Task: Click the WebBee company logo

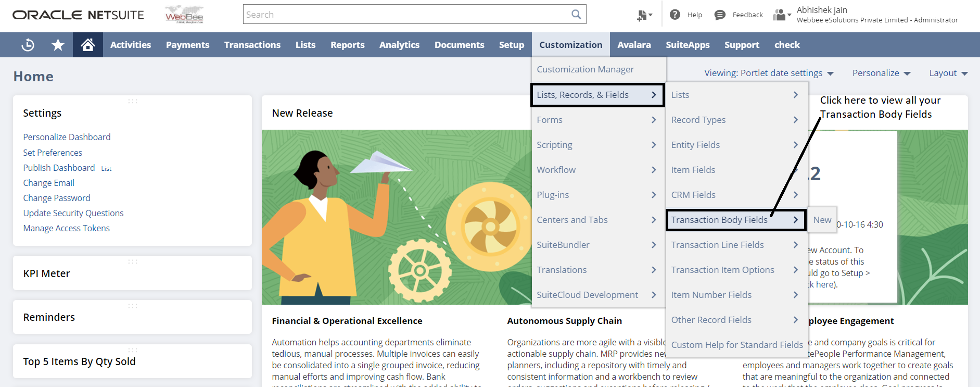Action: point(184,15)
